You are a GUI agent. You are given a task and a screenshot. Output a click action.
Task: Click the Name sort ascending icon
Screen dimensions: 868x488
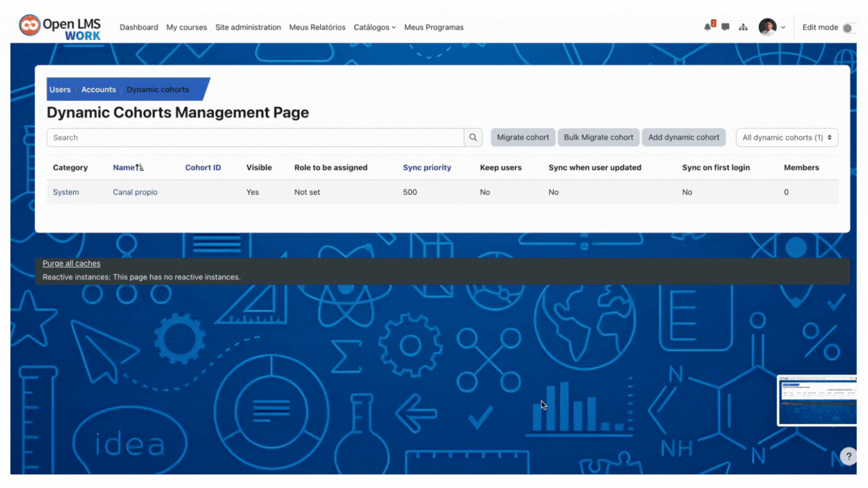pos(139,168)
